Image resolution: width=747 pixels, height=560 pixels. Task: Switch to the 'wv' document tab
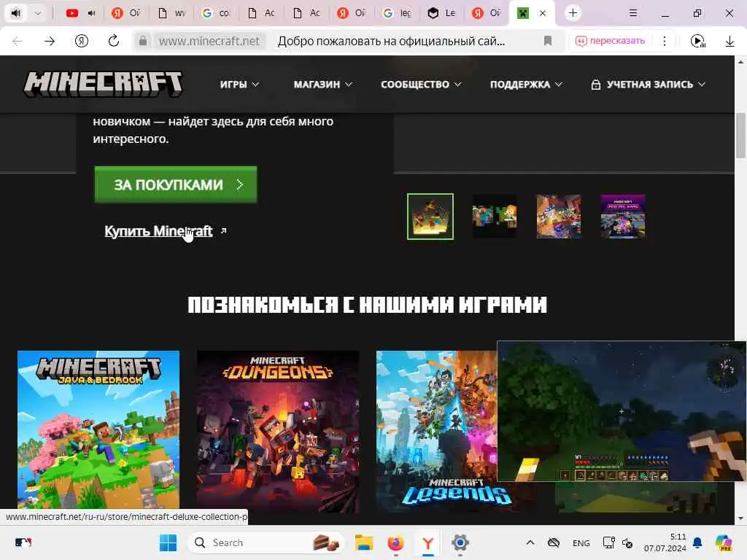click(171, 13)
